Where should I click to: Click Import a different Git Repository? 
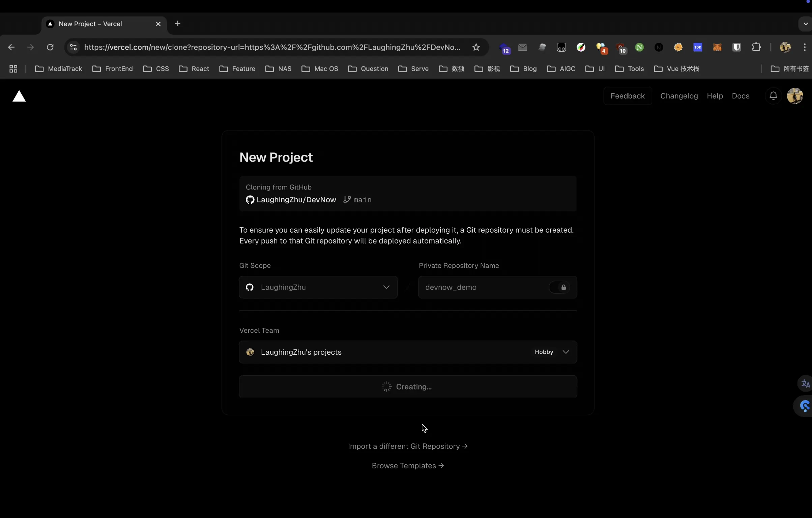coord(408,446)
